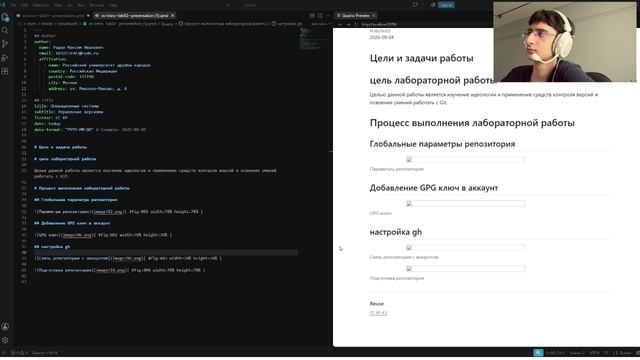Open the Help menu
This screenshot has height=360, width=640.
[x=113, y=5]
